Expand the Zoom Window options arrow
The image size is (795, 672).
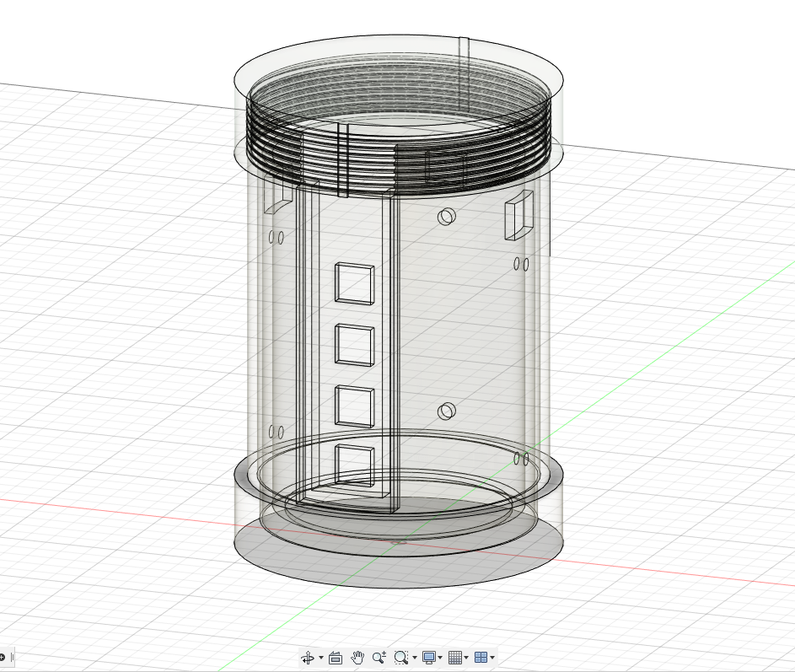tap(415, 658)
